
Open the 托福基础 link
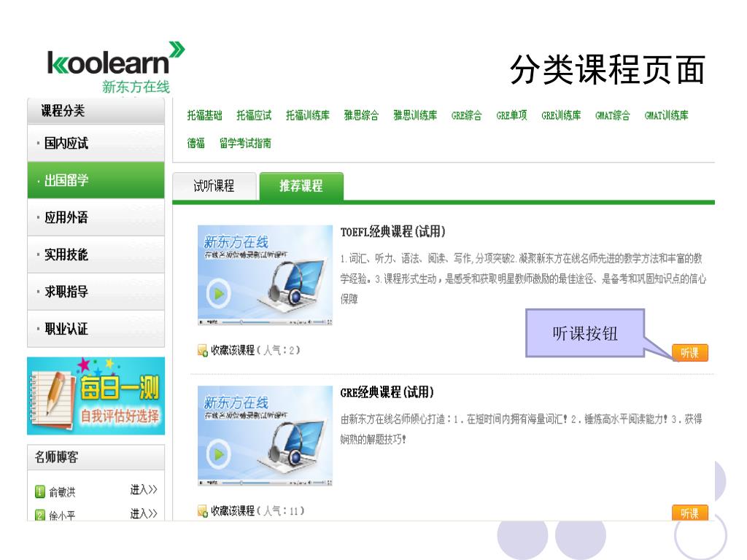click(204, 115)
